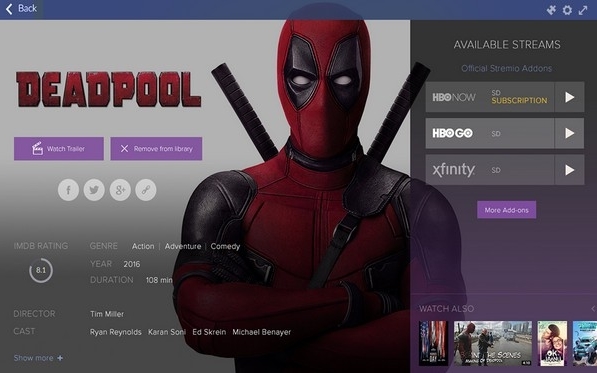Screen dimensions: 597x373
Task: Expand details with Show more
Action: (38, 358)
